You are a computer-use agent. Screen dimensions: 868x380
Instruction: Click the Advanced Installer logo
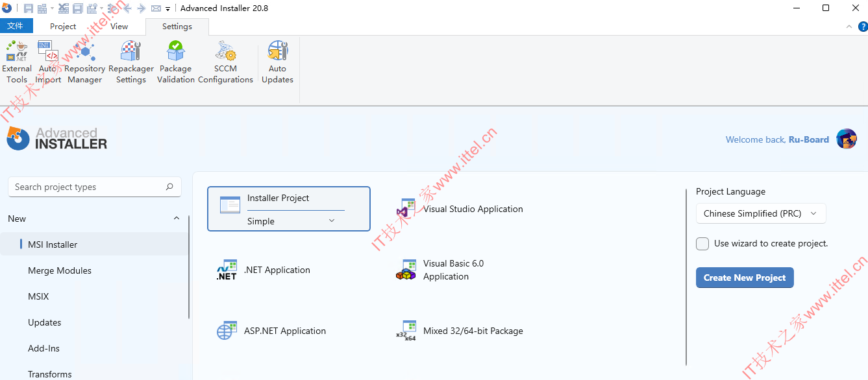[x=57, y=138]
